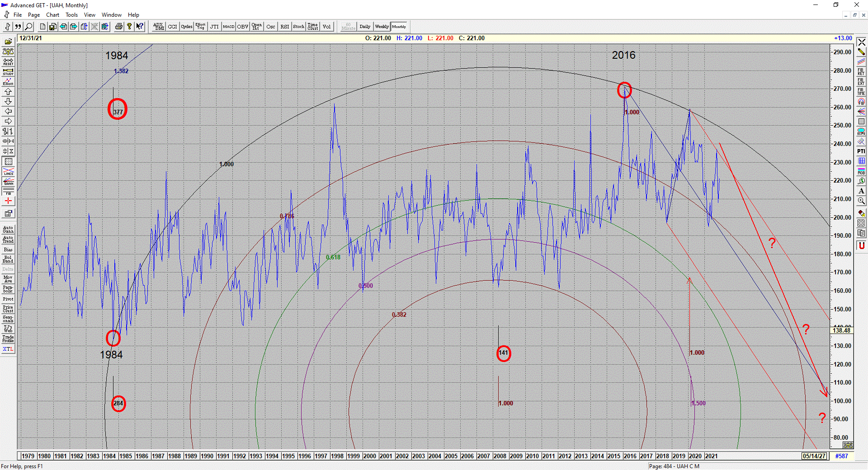The height and width of the screenshot is (470, 868).
Task: Click the Trade Profile button
Action: tap(8, 339)
